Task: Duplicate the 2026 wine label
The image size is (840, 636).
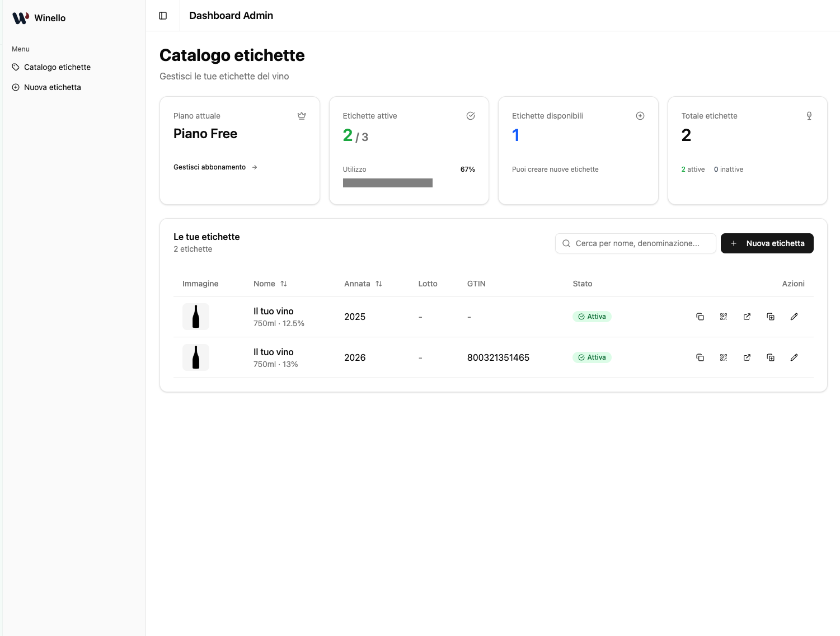Action: click(771, 357)
